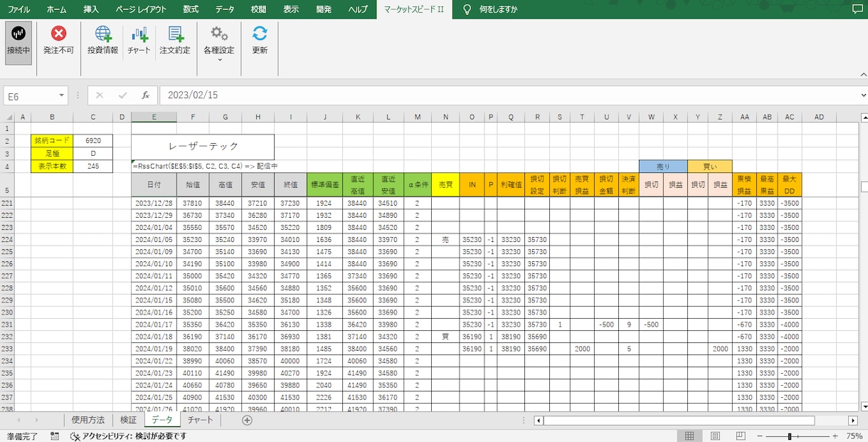Open the Name Box dropdown arrow
The width and height of the screenshot is (868, 442).
click(x=62, y=95)
